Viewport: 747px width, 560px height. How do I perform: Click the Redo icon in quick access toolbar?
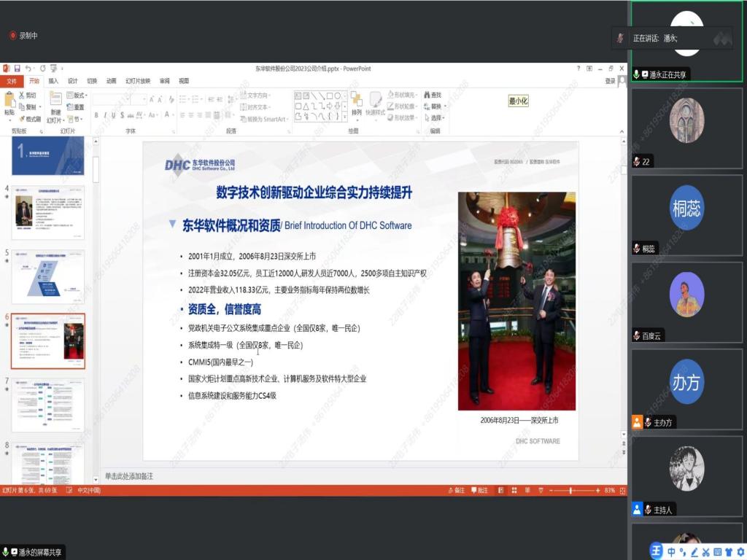(x=42, y=69)
